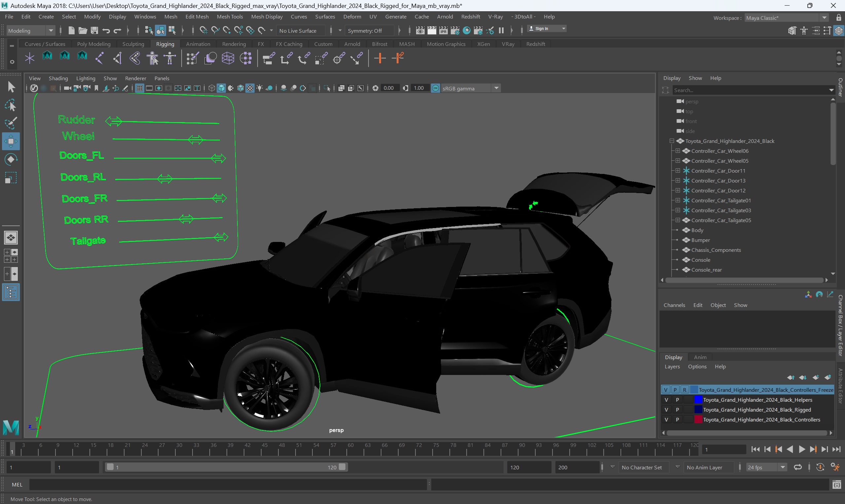Toggle playback P of Black_Helpers layer
Image resolution: width=845 pixels, height=504 pixels.
[677, 400]
